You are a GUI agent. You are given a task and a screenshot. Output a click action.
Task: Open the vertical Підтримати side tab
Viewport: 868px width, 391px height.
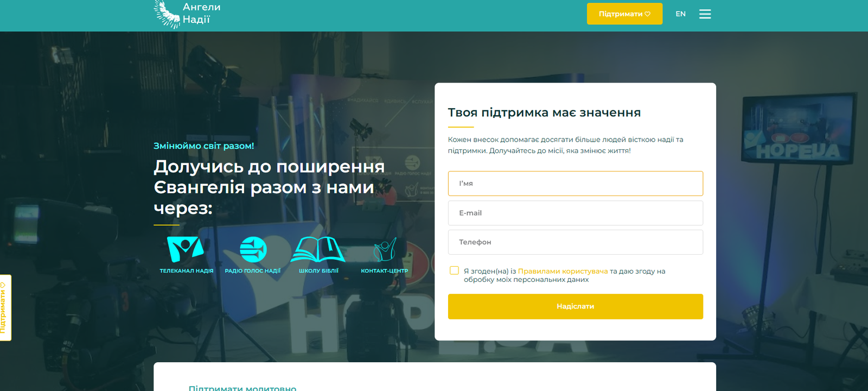point(5,307)
